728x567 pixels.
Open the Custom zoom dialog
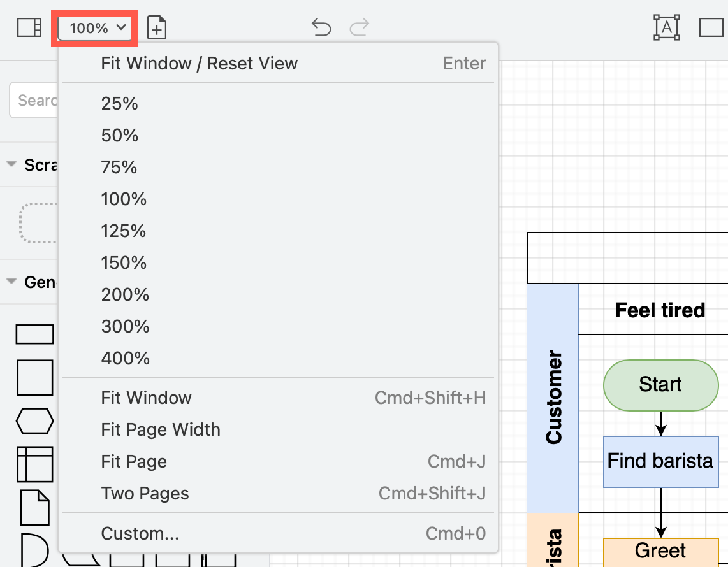tap(140, 533)
